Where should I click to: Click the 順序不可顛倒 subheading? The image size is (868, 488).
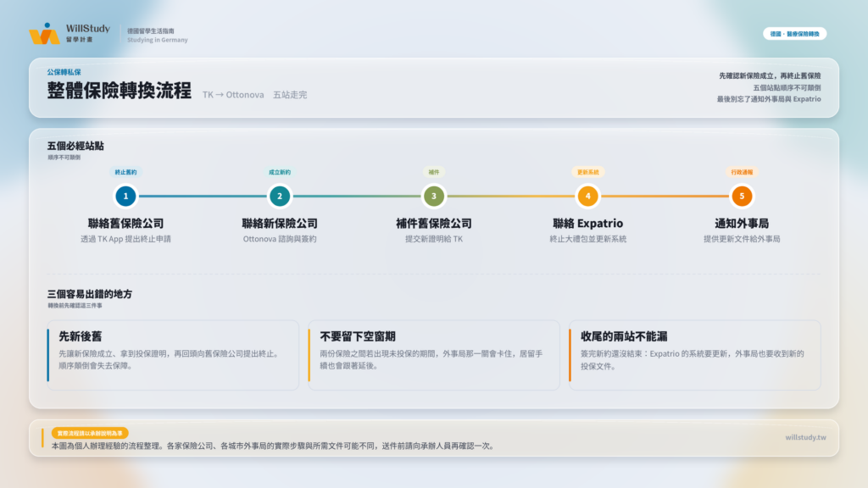(64, 158)
